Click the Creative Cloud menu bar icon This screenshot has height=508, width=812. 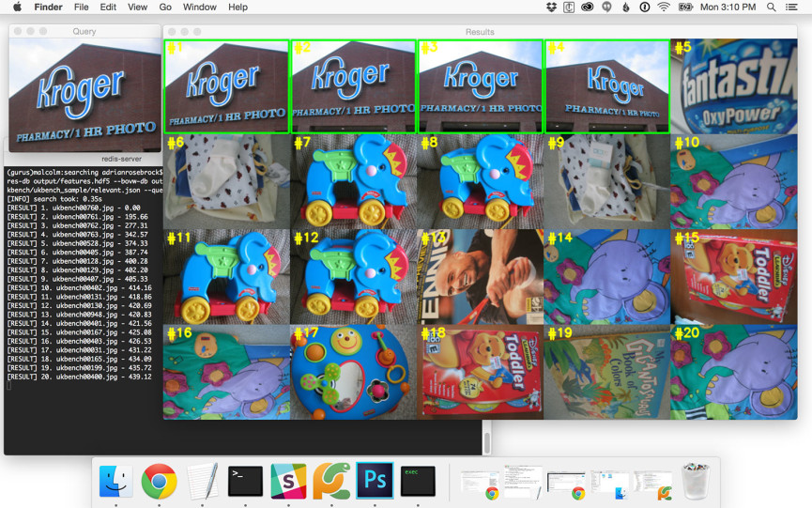[x=588, y=7]
